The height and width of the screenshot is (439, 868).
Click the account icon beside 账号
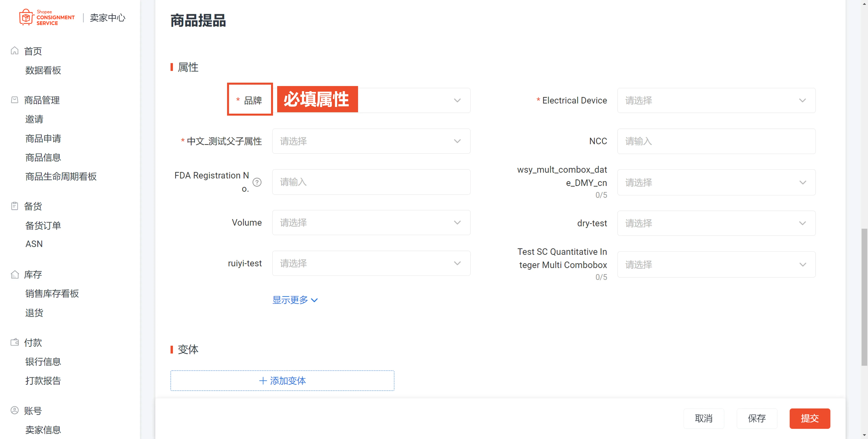point(14,410)
